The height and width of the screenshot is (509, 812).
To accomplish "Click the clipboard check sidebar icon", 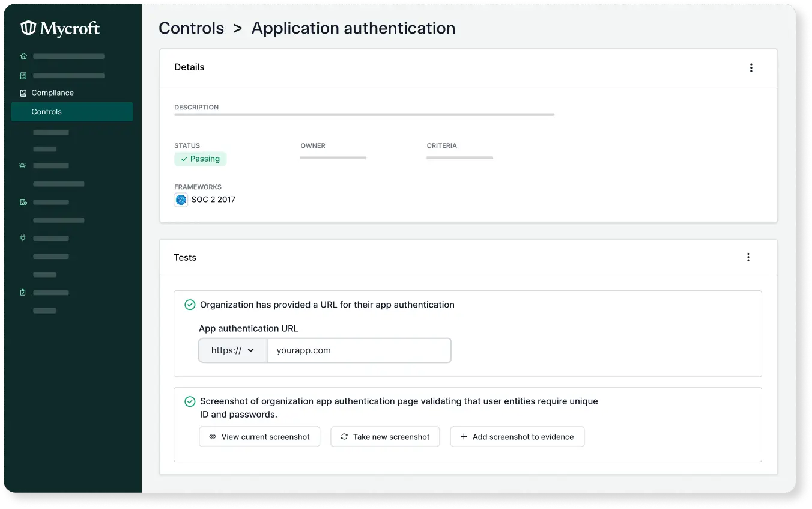I will click(23, 293).
